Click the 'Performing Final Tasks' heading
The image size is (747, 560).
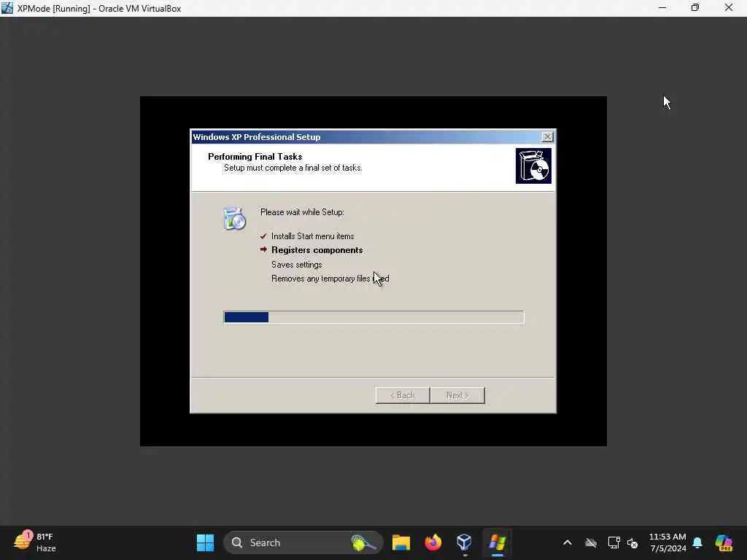255,157
